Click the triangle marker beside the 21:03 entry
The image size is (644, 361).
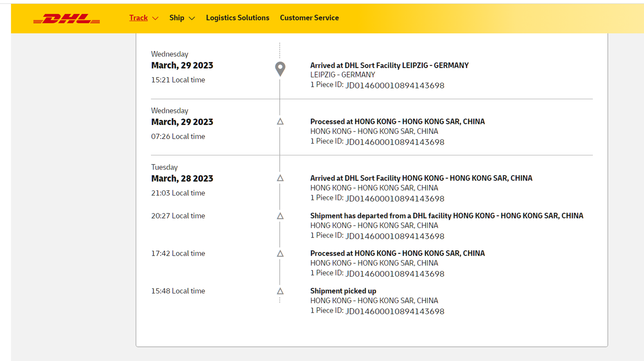280,178
